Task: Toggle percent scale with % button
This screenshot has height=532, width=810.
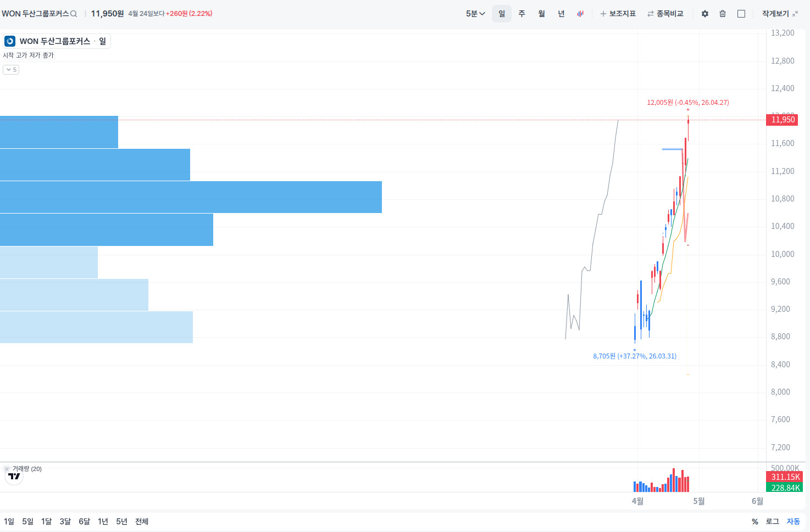Action: pyautogui.click(x=755, y=522)
